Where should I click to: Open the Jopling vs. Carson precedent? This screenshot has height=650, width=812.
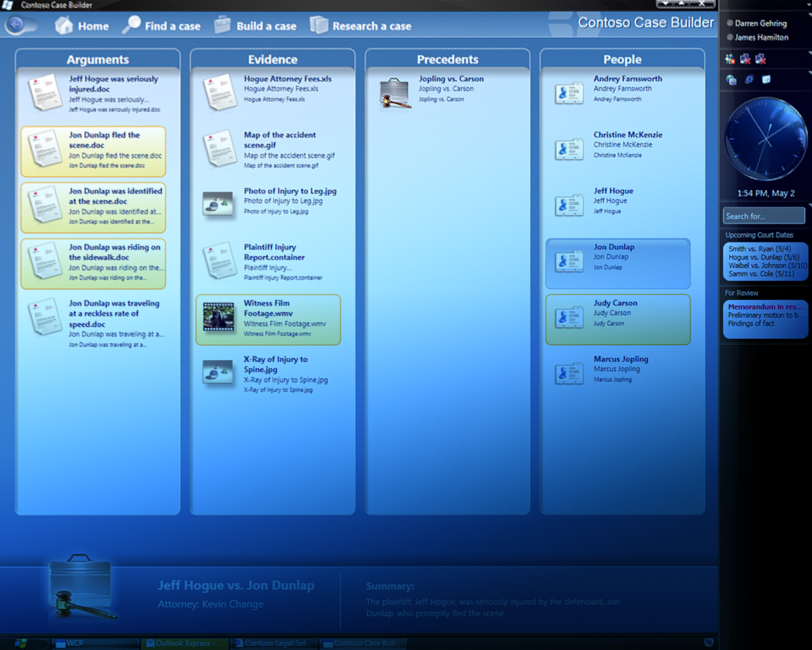[x=444, y=93]
